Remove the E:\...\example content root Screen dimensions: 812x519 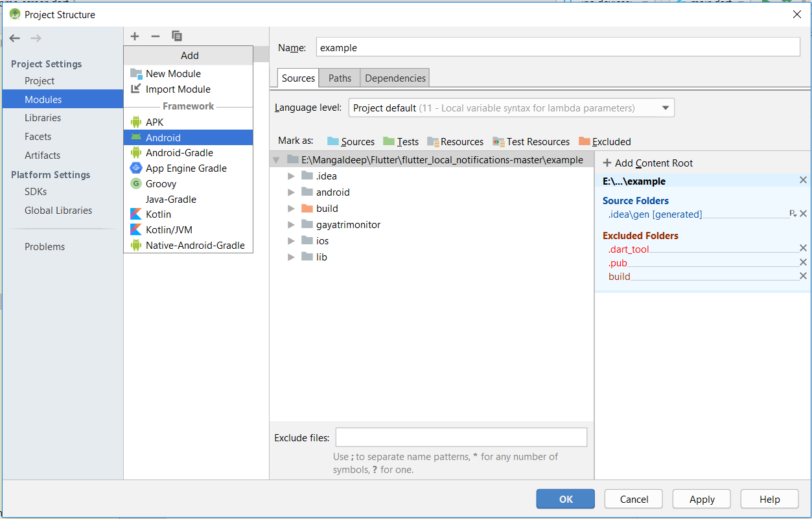tap(803, 180)
